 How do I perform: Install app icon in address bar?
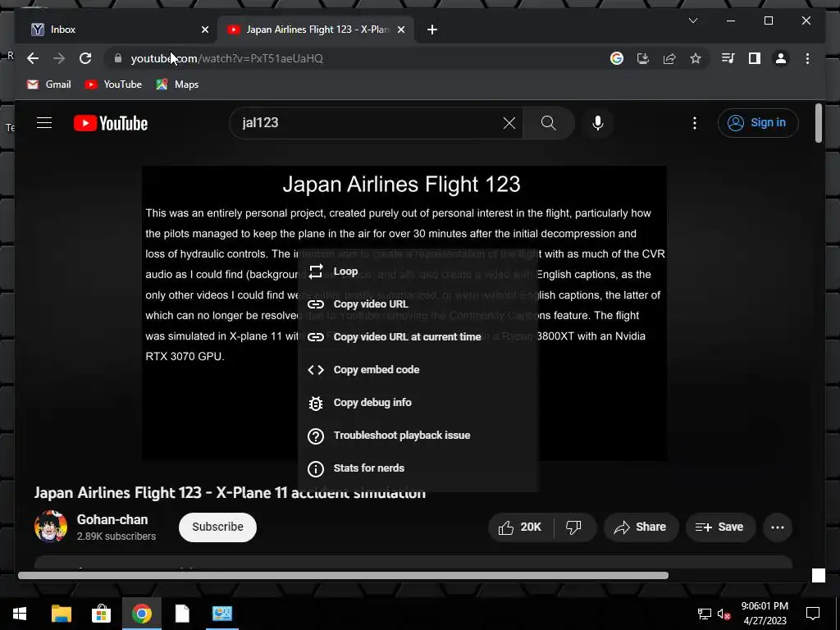pyautogui.click(x=643, y=58)
